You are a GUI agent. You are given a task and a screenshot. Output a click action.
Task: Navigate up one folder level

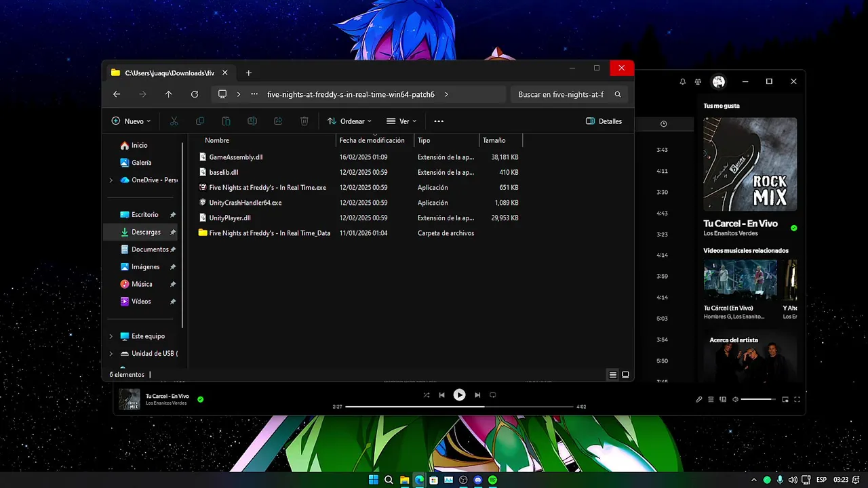(169, 94)
